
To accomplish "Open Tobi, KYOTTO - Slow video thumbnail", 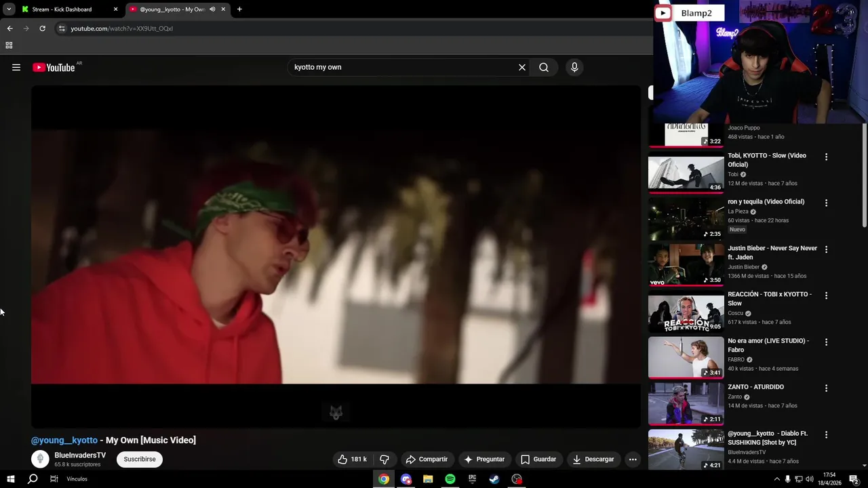I will pos(686,173).
